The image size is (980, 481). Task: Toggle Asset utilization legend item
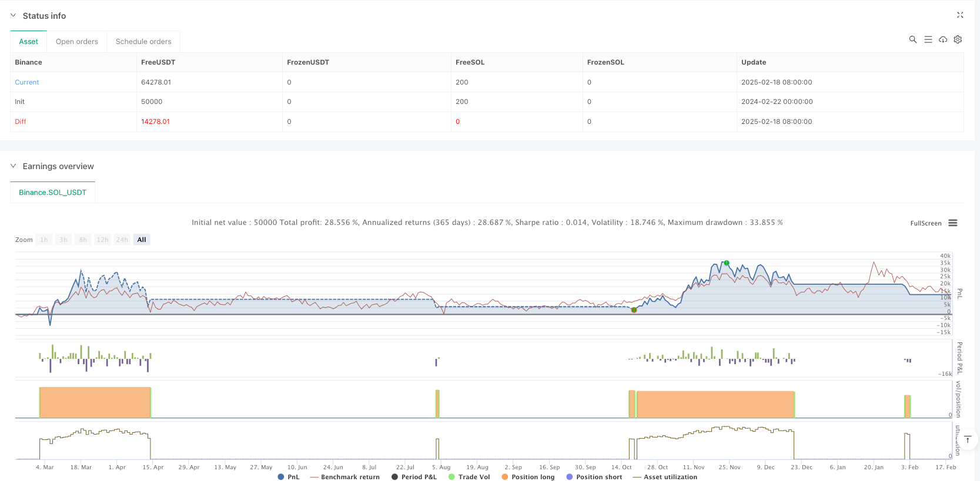[x=665, y=477]
